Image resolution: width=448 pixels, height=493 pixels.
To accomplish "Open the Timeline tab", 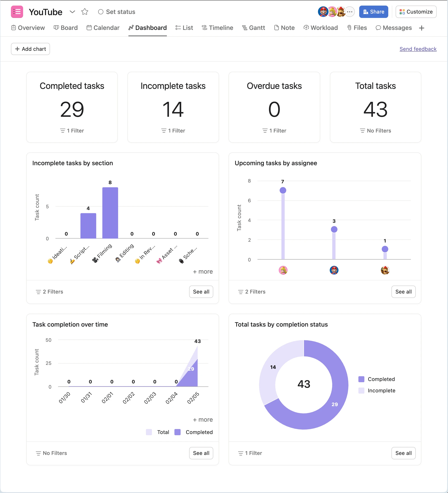I will click(x=217, y=28).
